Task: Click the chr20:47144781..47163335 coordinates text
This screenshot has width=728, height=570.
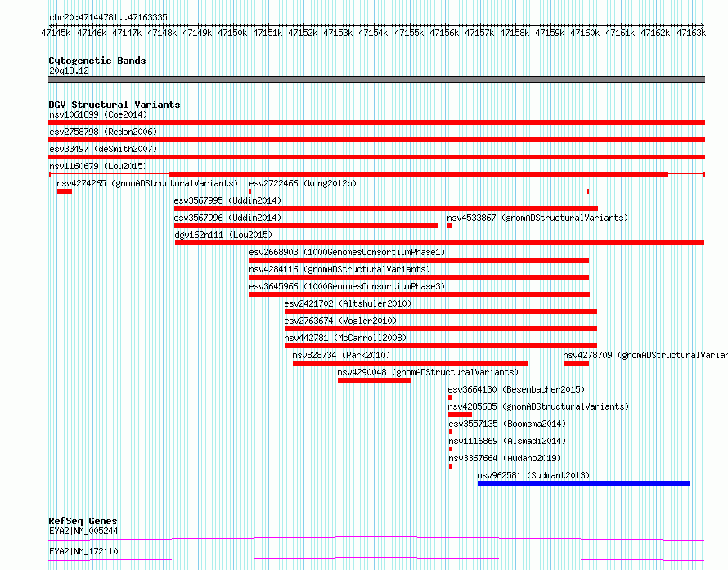Action: pos(108,17)
